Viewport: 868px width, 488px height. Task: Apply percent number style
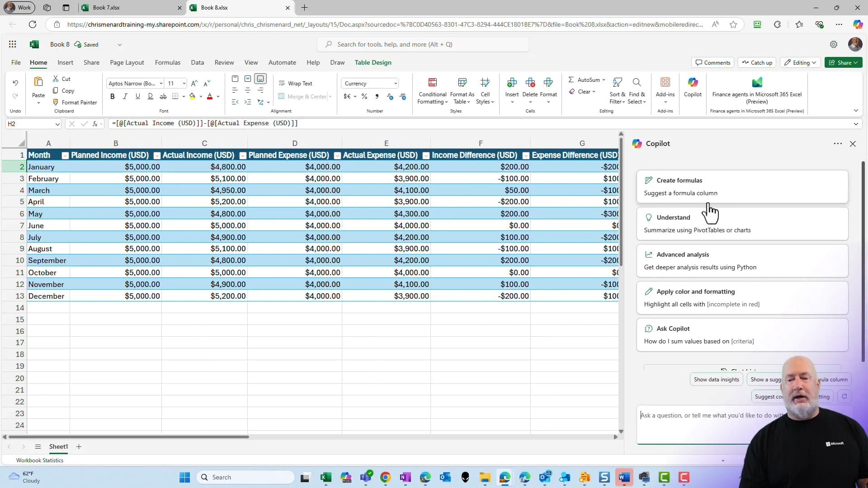[364, 96]
